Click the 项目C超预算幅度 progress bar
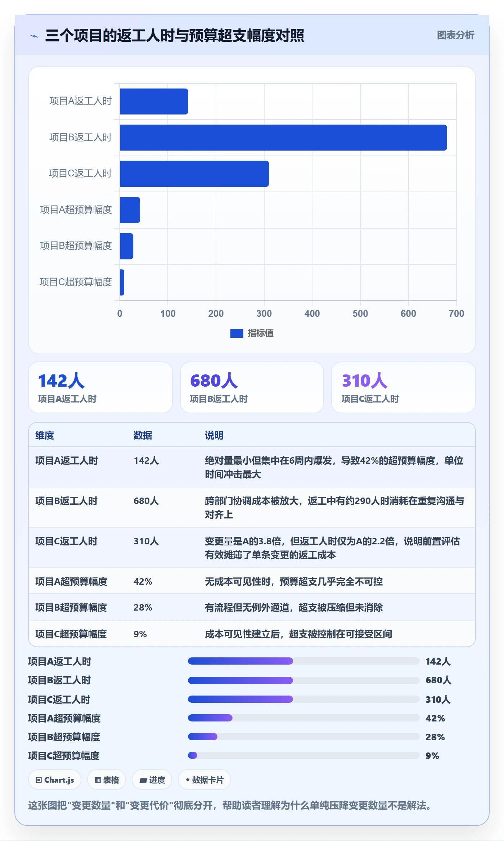 coord(304,755)
